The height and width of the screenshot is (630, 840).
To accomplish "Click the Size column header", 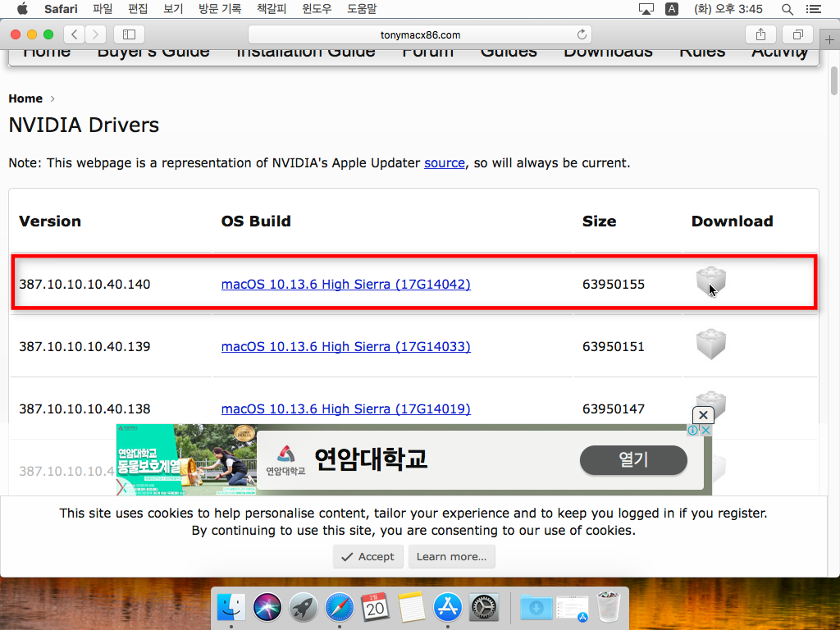I will 599,221.
